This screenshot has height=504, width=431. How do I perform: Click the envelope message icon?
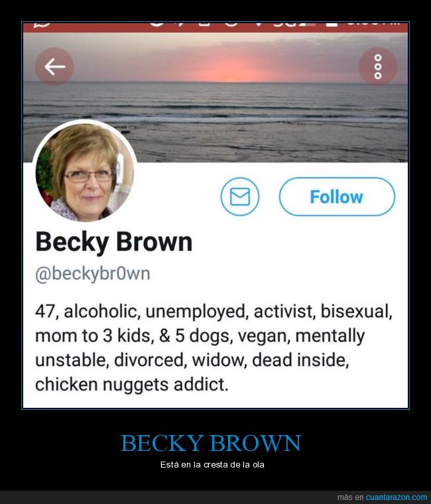click(240, 196)
